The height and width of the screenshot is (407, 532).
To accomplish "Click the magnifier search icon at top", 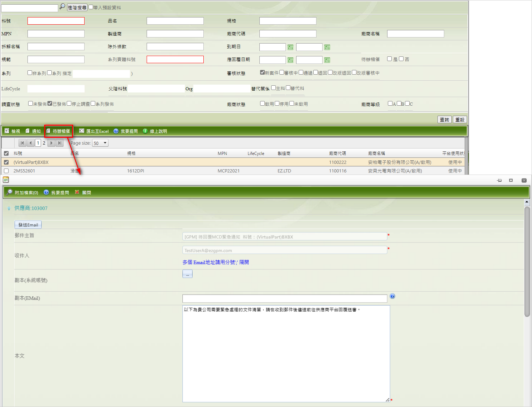I will pyautogui.click(x=62, y=6).
